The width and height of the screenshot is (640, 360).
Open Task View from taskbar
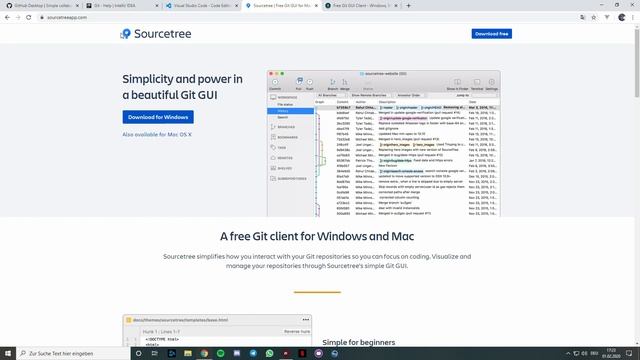155,353
